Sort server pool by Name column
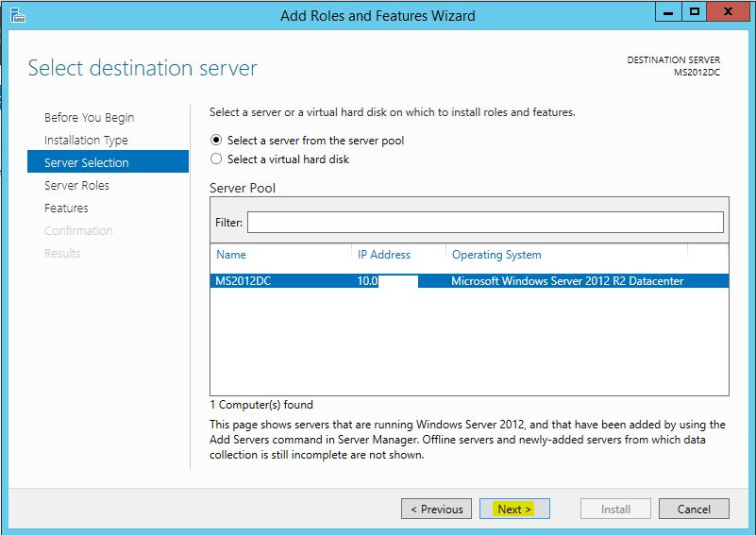Viewport: 756px width, 535px height. (x=231, y=255)
